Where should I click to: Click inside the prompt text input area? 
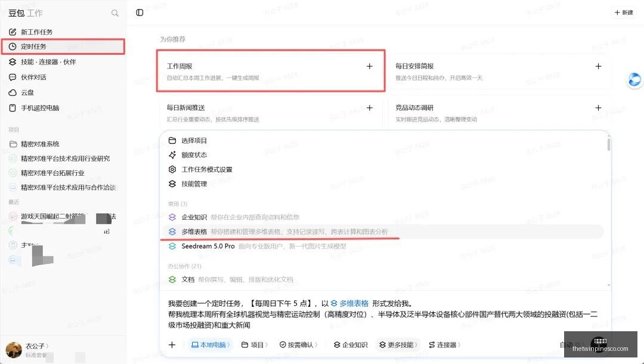383,315
